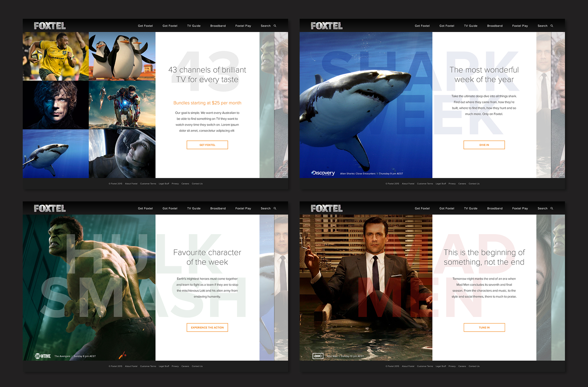Click the Foxtel logo in the 43 channels mockup

[50, 26]
